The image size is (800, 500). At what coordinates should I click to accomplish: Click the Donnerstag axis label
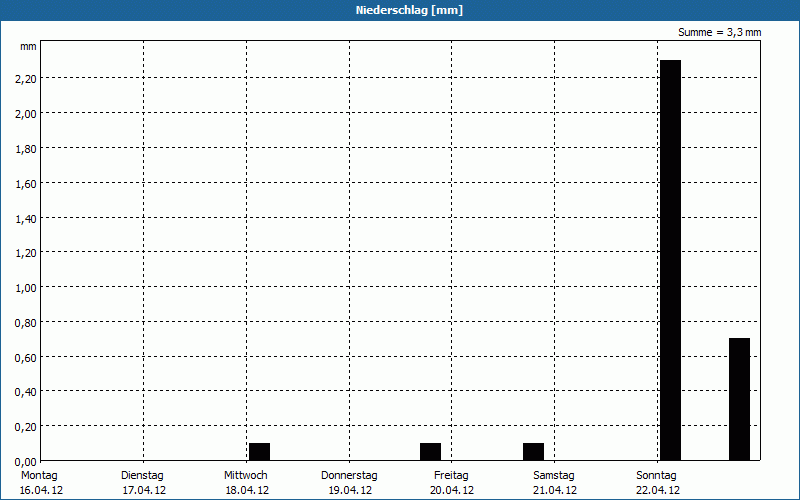[x=349, y=475]
